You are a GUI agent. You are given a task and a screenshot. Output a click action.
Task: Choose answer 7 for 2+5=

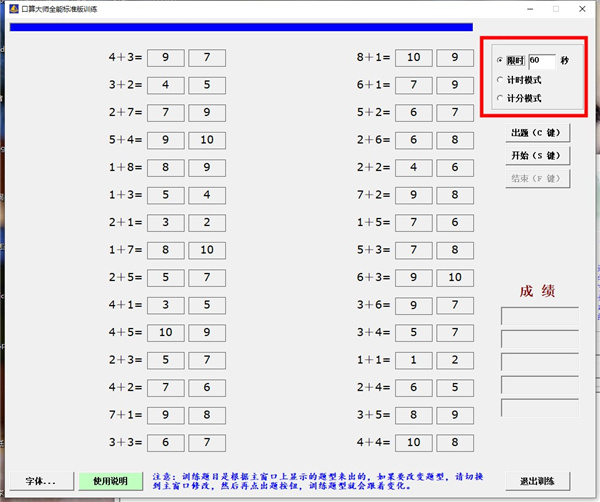pyautogui.click(x=207, y=278)
